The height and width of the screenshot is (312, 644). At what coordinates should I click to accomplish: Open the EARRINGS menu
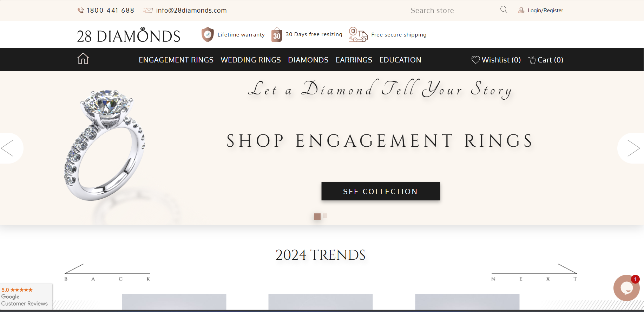(x=354, y=60)
